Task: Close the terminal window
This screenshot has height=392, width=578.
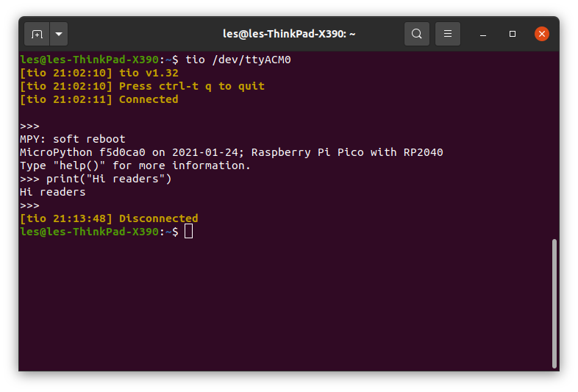Action: (541, 34)
